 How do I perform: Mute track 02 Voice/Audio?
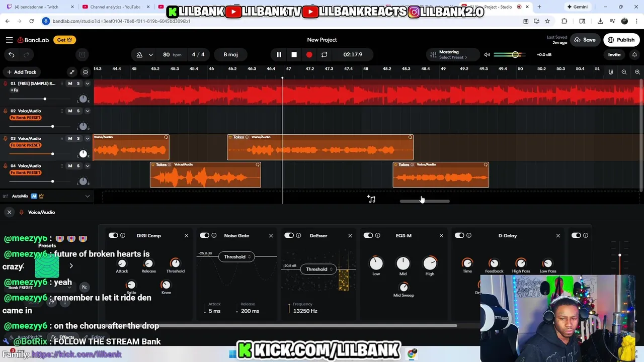coord(70,111)
